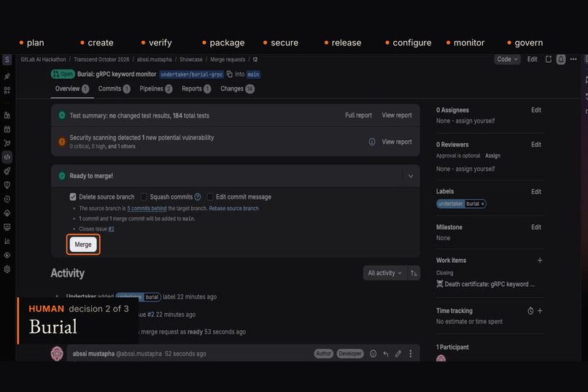Click the Merge button
This screenshot has width=588, height=392.
click(83, 245)
